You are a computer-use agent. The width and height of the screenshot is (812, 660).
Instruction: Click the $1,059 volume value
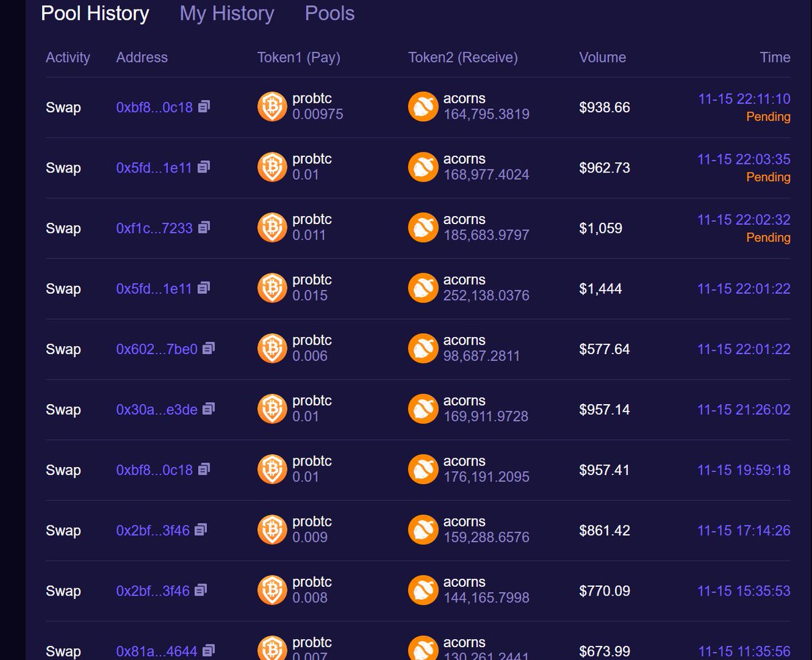pos(600,228)
